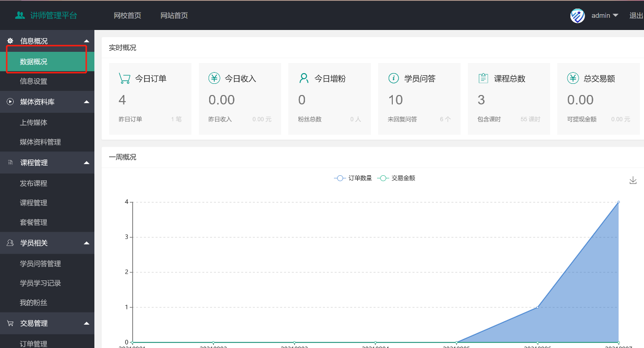
Task: Toggle the 订单数量 series in chart legend
Action: tap(353, 178)
